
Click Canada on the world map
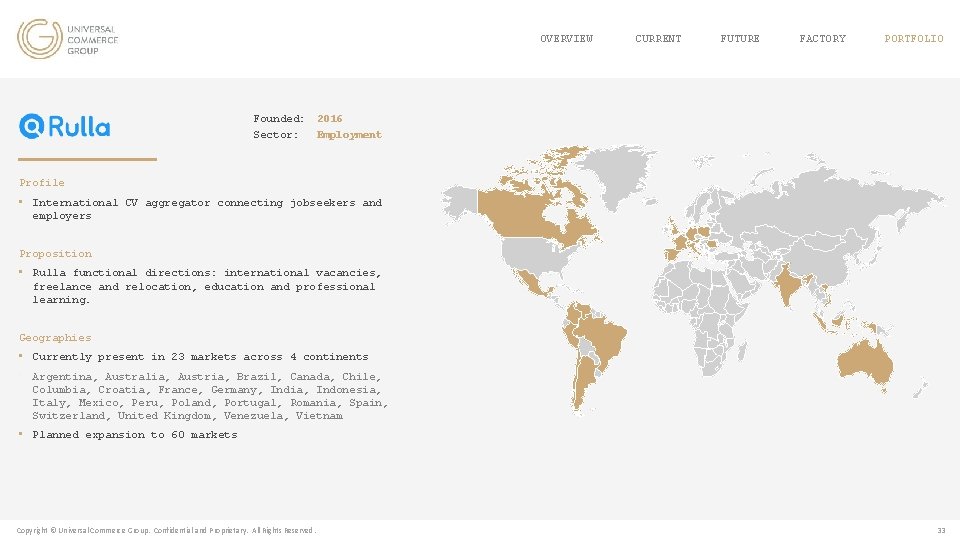pos(527,214)
